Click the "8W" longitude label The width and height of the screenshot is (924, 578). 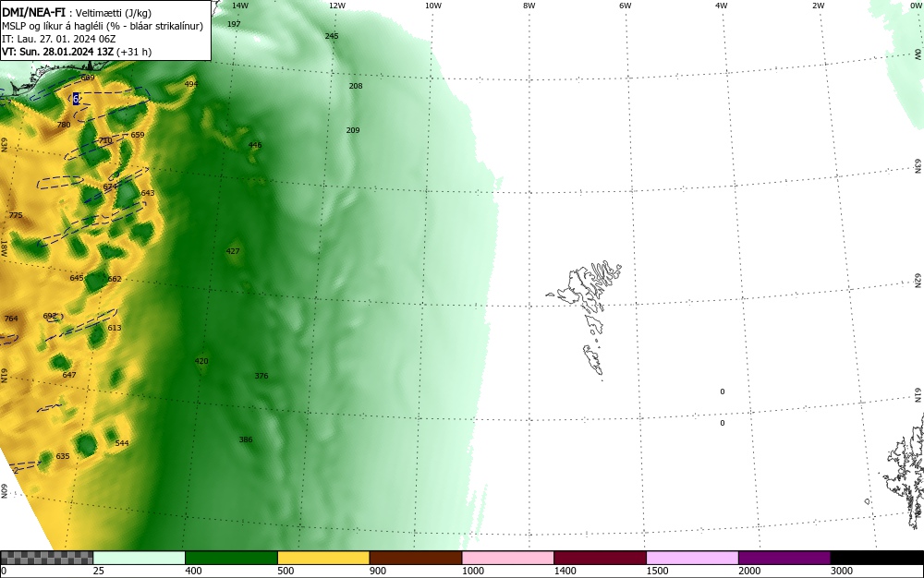[529, 6]
